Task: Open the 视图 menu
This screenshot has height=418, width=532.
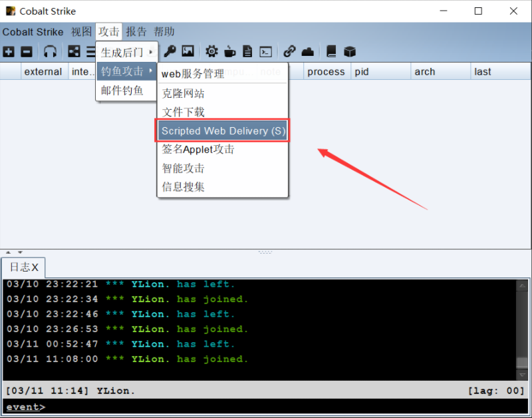Action: pos(81,32)
